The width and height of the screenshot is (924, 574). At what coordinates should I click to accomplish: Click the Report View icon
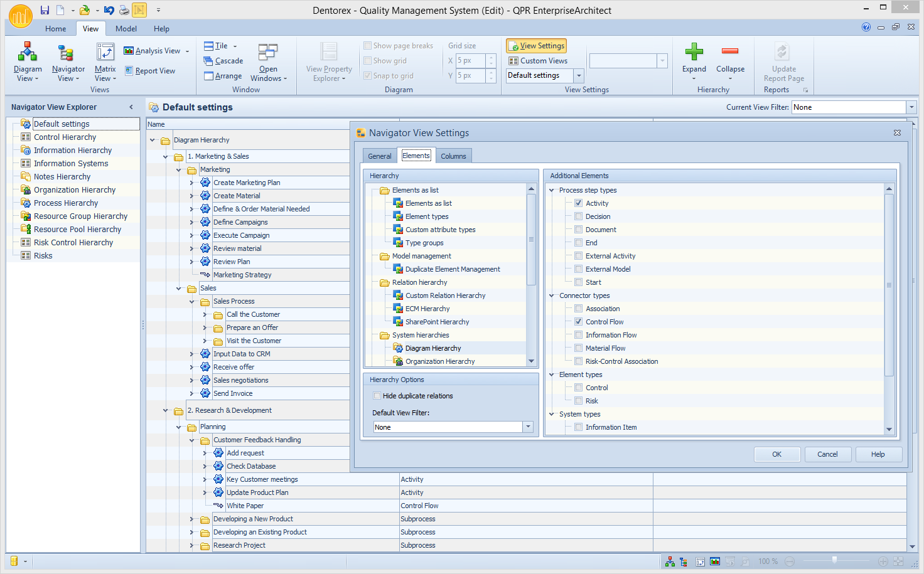[151, 70]
